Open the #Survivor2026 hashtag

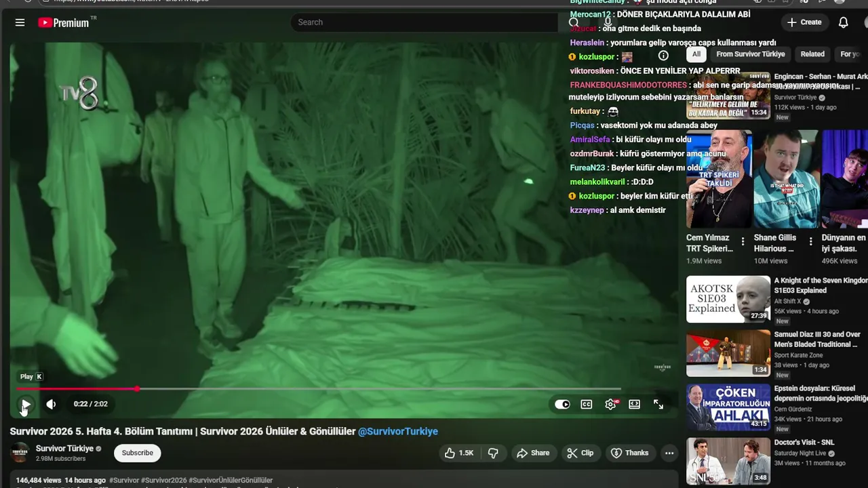[x=164, y=481]
